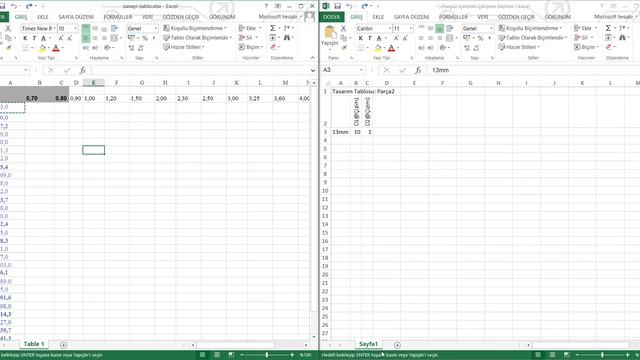640x360 pixels.
Task: Open Hücre Stilleri in sanayi-tablo window
Action: 184,47
